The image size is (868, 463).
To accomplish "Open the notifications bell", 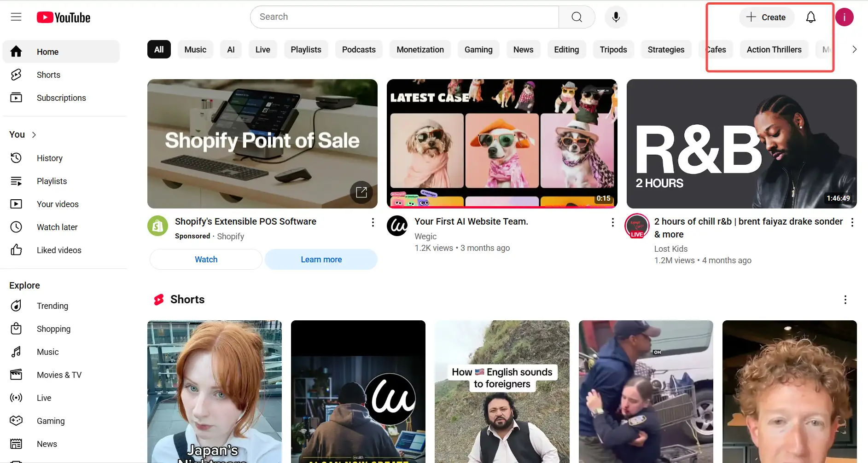I will coord(810,17).
